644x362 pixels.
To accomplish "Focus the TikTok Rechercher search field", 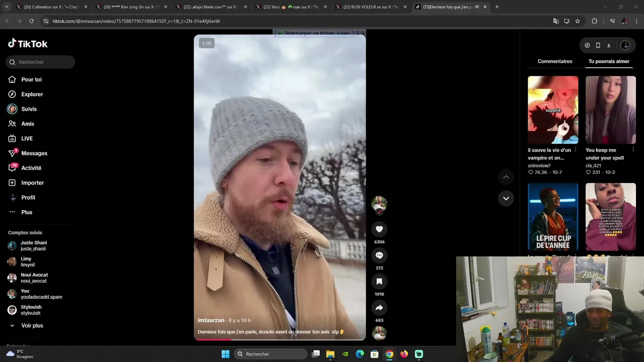I will (x=40, y=62).
